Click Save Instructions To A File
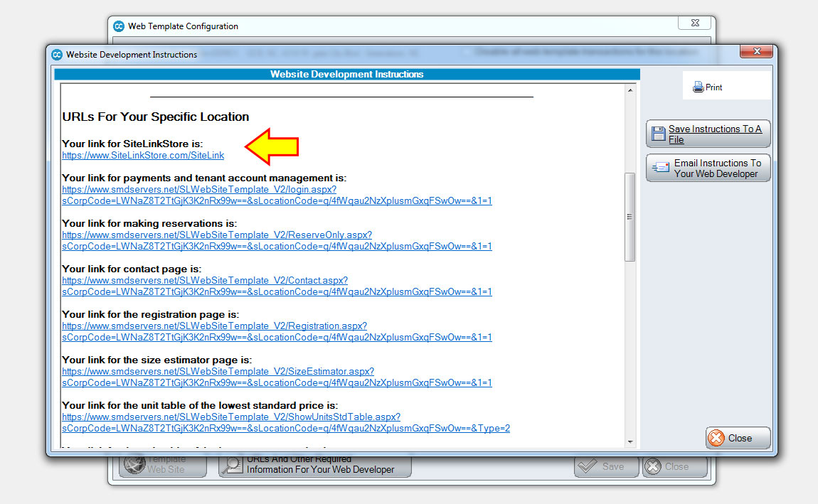 pos(708,134)
